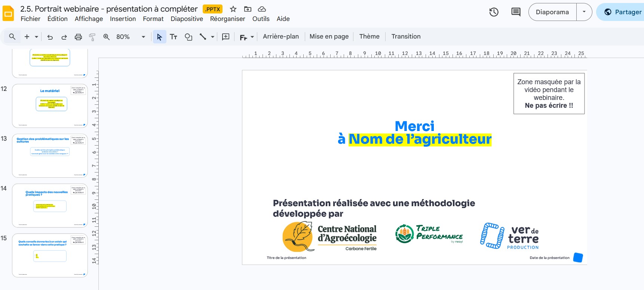Expand the new slide layout dropdown arrow
This screenshot has height=290, width=644.
coord(36,37)
